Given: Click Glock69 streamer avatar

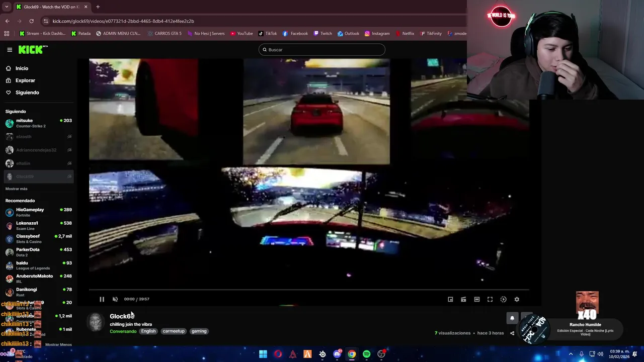Looking at the screenshot, I should click(95, 322).
